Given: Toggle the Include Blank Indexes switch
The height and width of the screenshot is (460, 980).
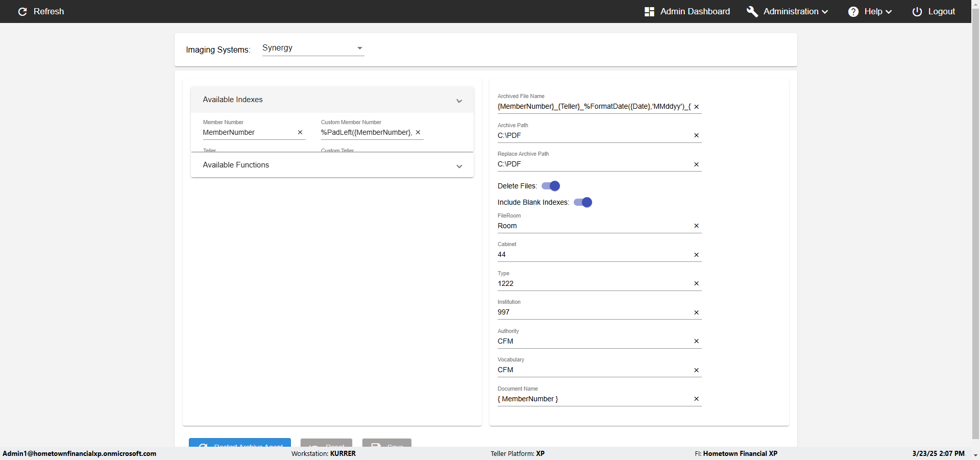Looking at the screenshot, I should pos(583,202).
